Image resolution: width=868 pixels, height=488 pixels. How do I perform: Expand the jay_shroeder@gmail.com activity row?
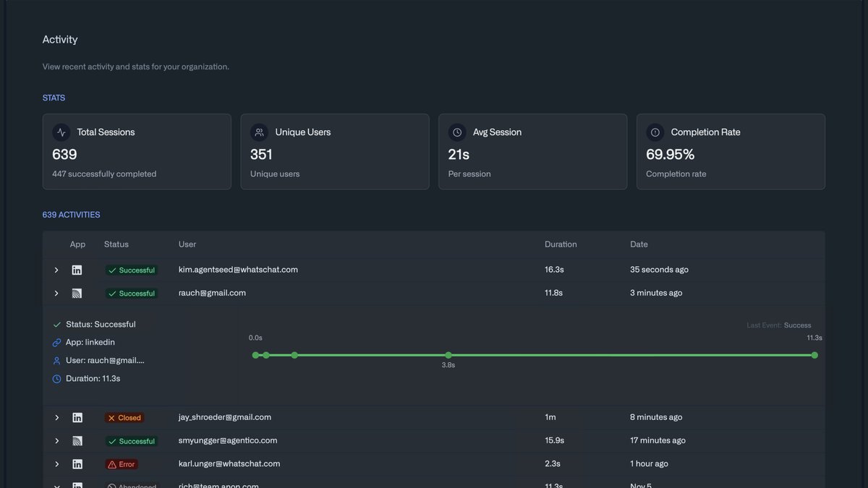tap(56, 417)
